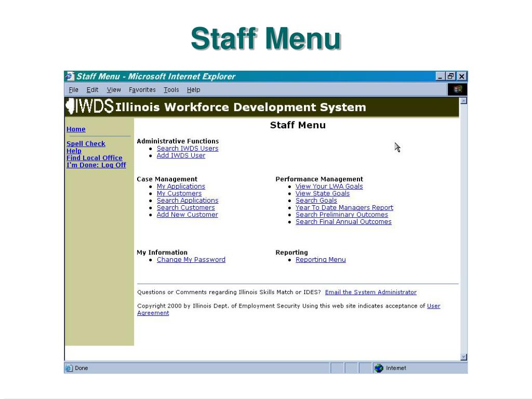
Task: Click the Reporting section heading
Action: [x=292, y=252]
